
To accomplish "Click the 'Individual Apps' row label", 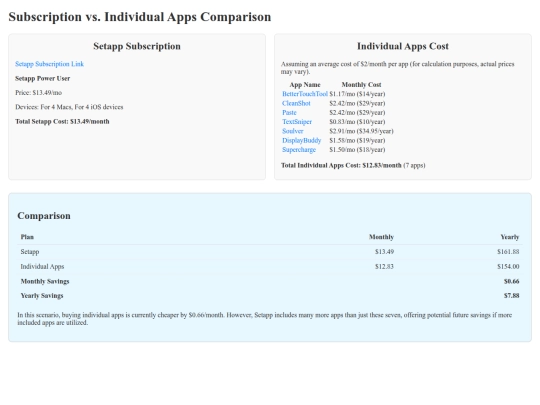I will tap(42, 267).
